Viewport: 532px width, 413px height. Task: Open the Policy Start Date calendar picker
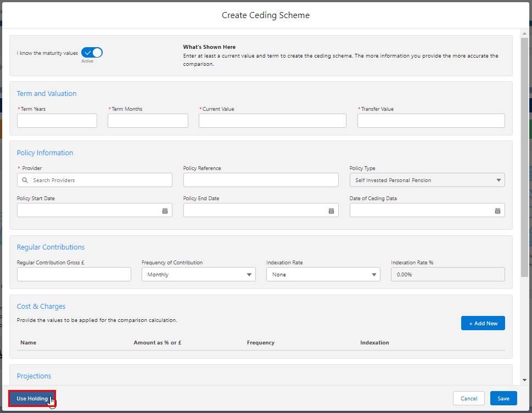[165, 211]
